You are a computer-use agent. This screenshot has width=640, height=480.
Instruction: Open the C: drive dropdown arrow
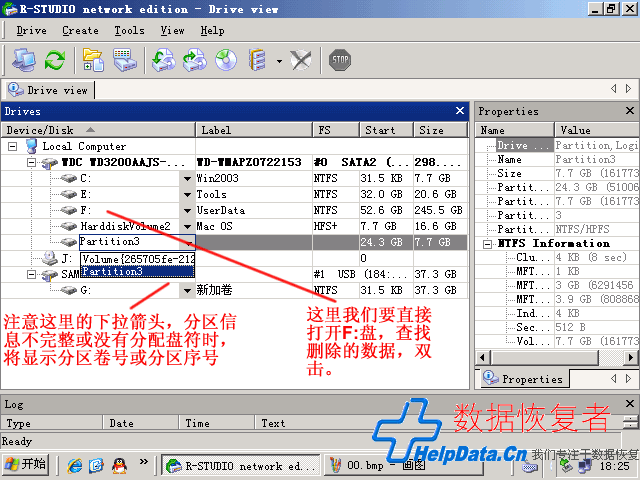187,178
